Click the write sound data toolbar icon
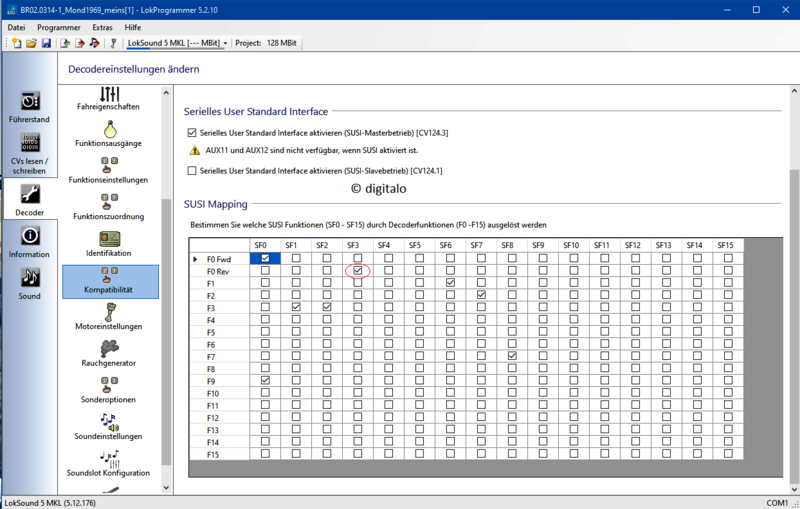This screenshot has width=800, height=509. pos(94,43)
